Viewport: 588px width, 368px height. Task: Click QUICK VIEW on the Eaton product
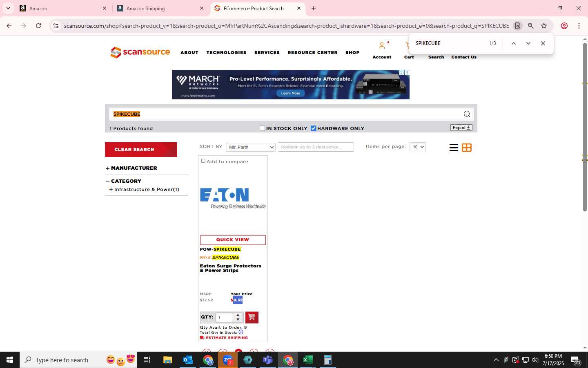tap(233, 240)
